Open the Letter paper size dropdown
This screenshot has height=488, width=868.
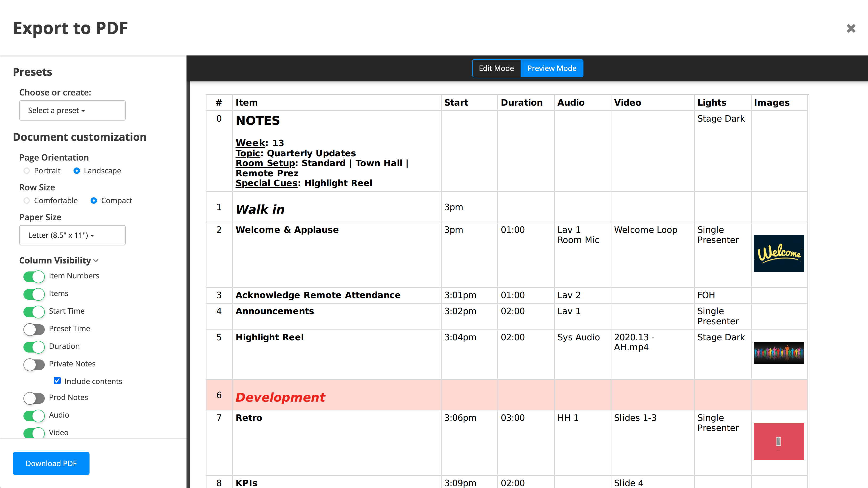coord(72,235)
